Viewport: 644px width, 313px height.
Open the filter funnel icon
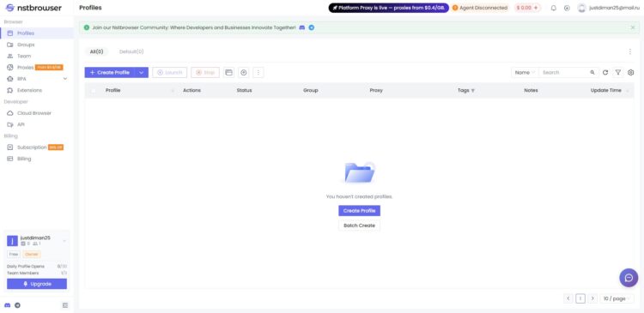click(x=617, y=73)
